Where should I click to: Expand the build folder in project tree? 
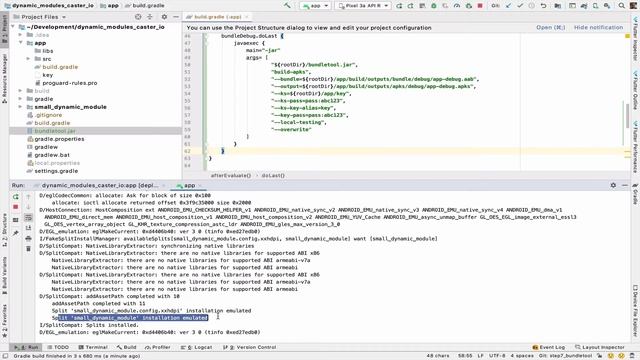[x=20, y=91]
